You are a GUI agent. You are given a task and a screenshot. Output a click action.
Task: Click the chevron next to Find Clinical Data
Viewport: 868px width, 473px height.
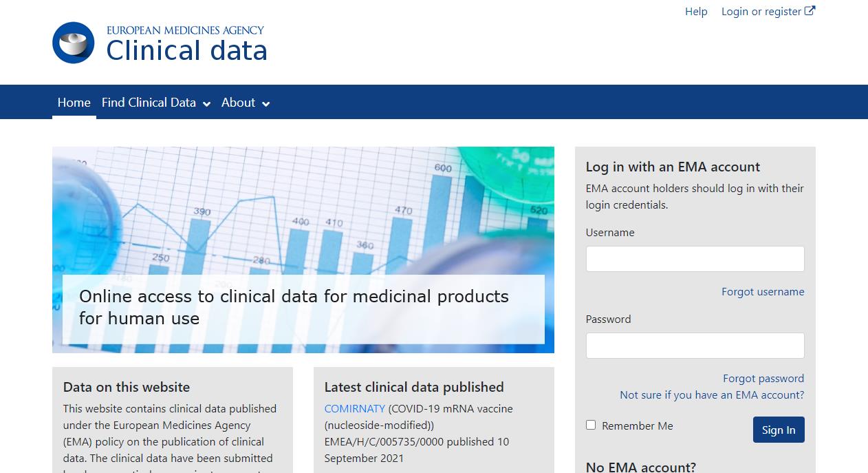tap(207, 103)
